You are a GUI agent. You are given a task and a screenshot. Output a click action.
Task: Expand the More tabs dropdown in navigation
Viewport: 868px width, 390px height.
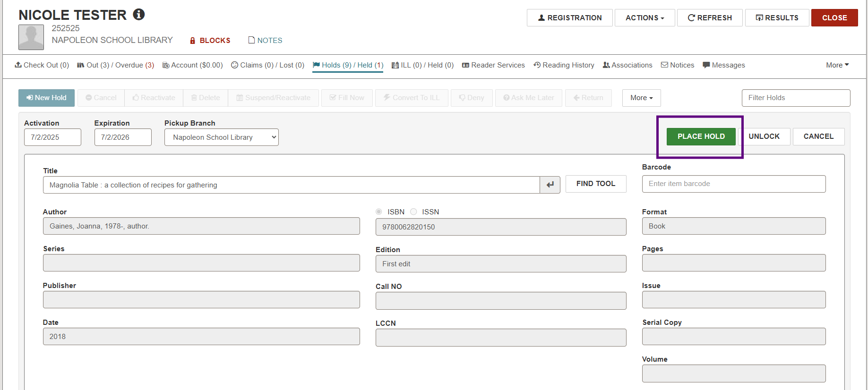pos(837,65)
